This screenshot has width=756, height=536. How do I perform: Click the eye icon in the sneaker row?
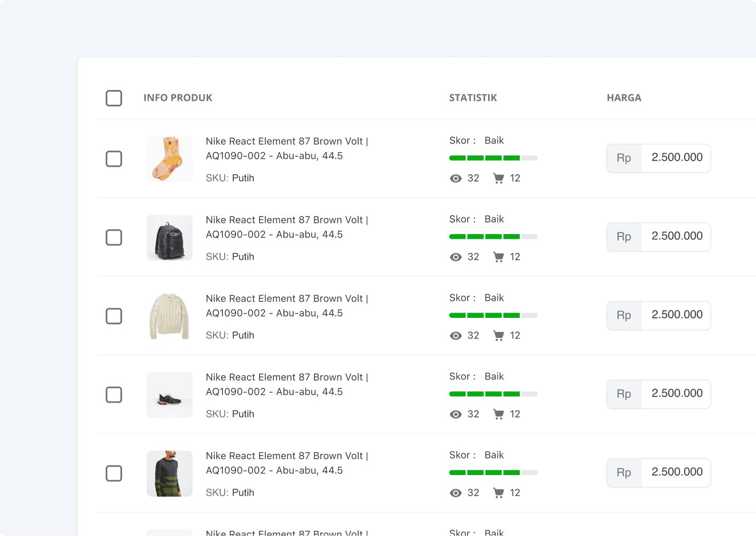coord(456,414)
